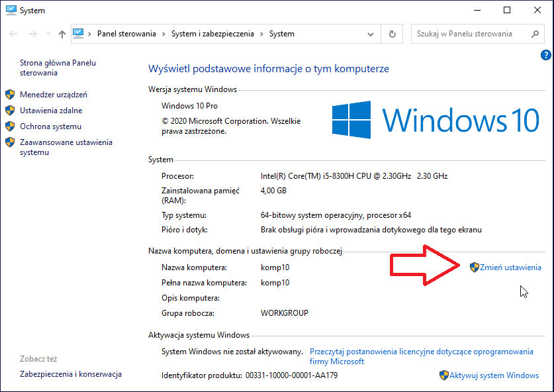Click the blue help question mark icon
This screenshot has height=392, width=554.
545,55
